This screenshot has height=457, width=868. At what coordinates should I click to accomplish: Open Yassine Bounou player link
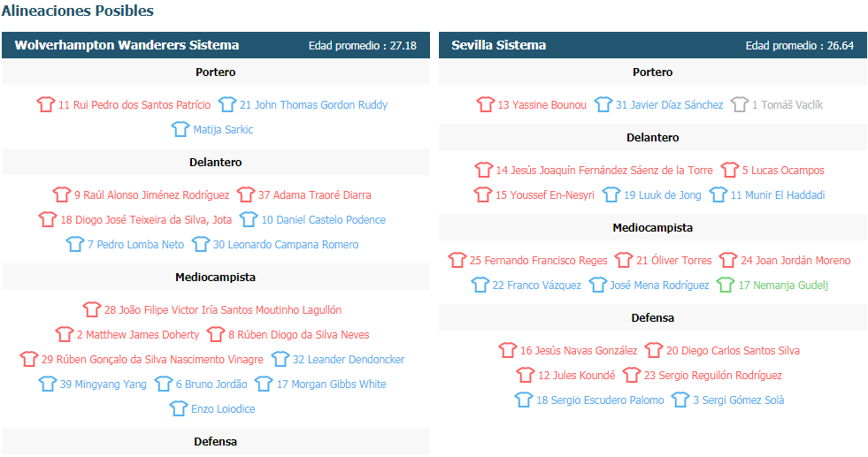pos(542,104)
